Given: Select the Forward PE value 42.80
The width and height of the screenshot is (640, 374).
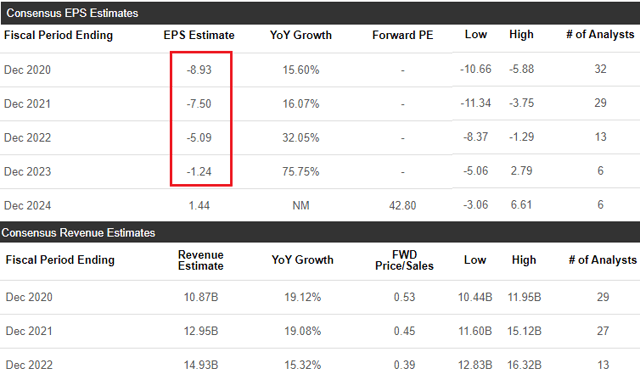Looking at the screenshot, I should (402, 205).
